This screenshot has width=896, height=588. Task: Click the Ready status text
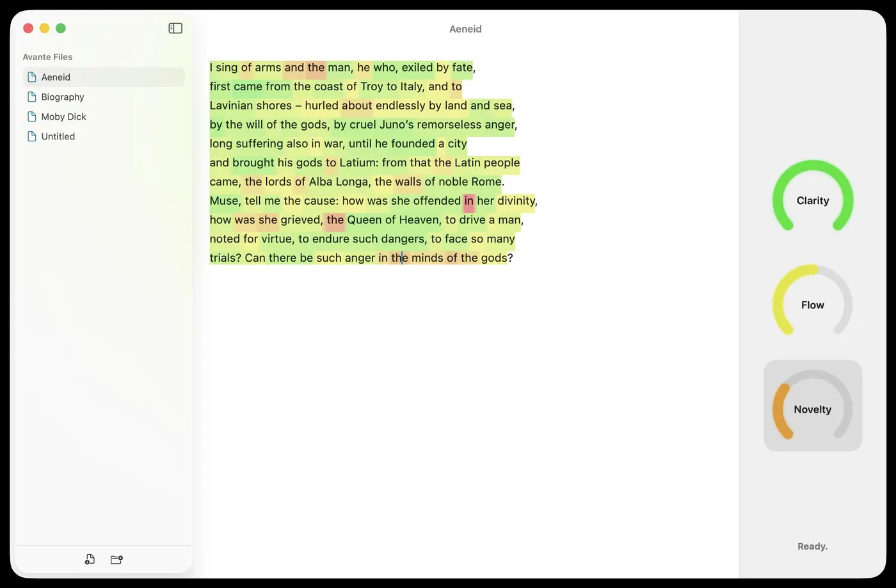[x=812, y=546]
